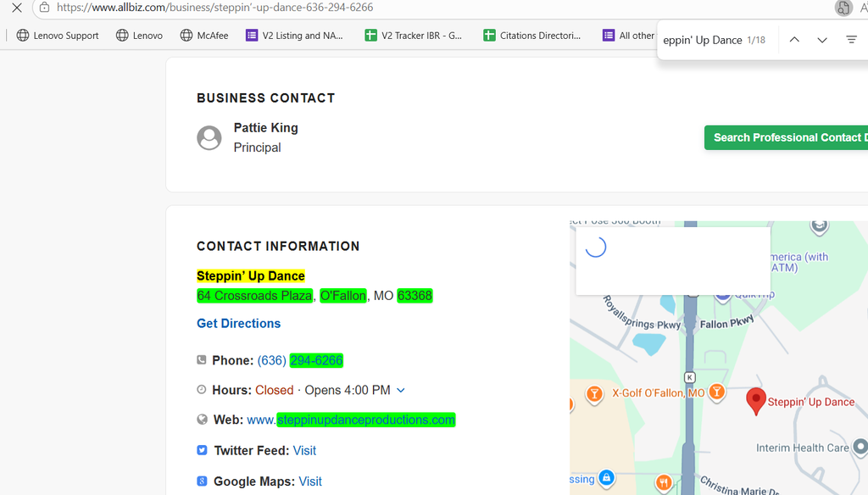Click the phone icon beside Phone
The height and width of the screenshot is (495, 868).
click(202, 360)
